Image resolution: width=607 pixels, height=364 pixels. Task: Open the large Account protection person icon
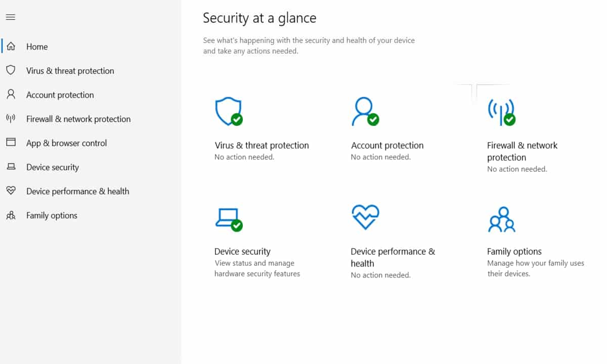tap(364, 112)
